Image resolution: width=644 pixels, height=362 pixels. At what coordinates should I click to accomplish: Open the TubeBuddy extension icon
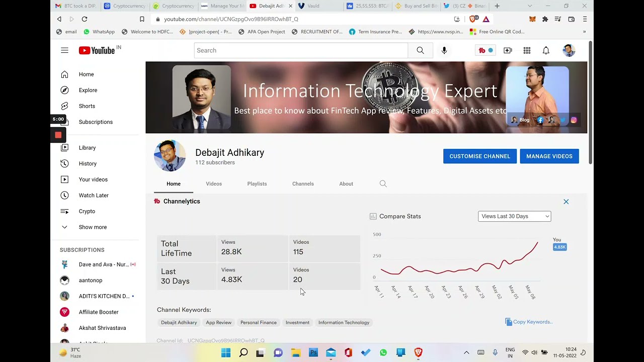[x=486, y=50]
